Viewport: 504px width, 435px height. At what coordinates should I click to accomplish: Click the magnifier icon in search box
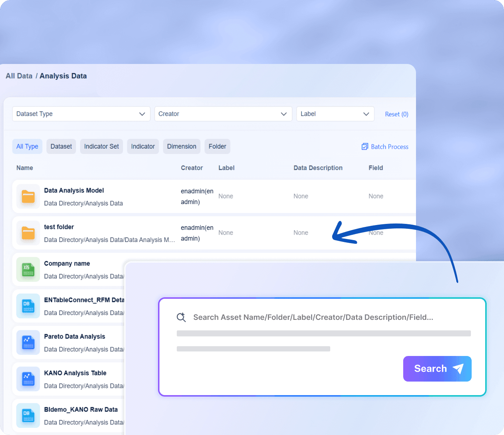(x=181, y=317)
